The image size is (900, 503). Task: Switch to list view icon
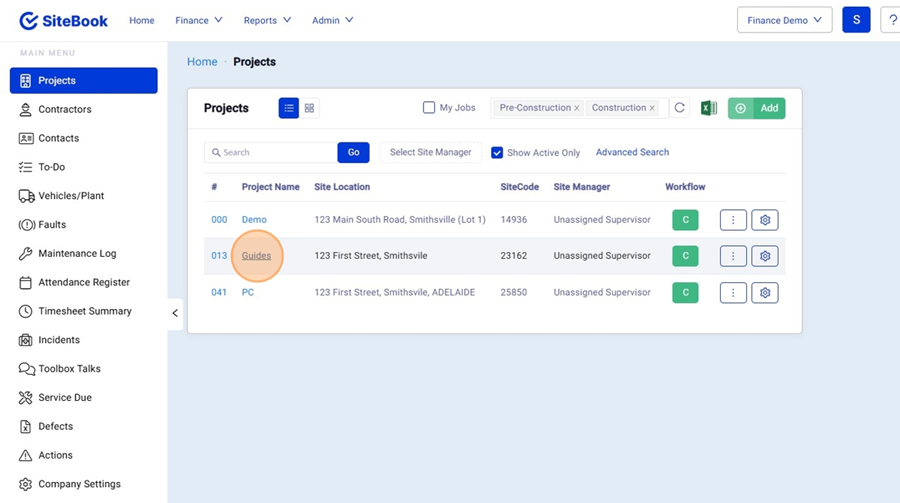[289, 108]
